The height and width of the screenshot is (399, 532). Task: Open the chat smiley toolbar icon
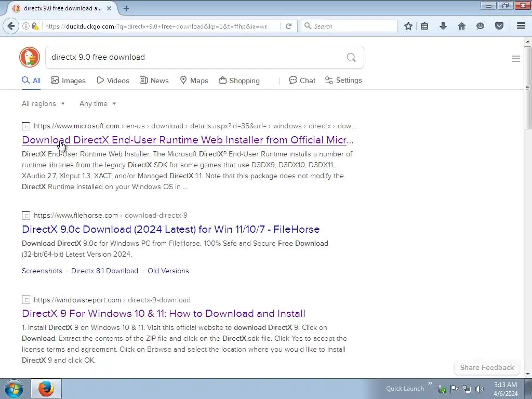point(480,26)
